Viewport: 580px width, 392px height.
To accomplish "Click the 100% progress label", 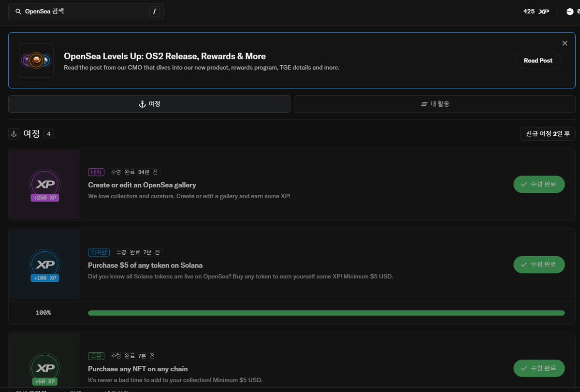I will [x=43, y=313].
